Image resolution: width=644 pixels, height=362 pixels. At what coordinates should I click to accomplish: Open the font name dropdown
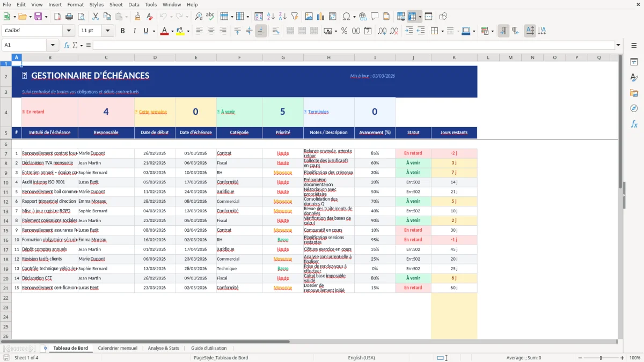(69, 31)
